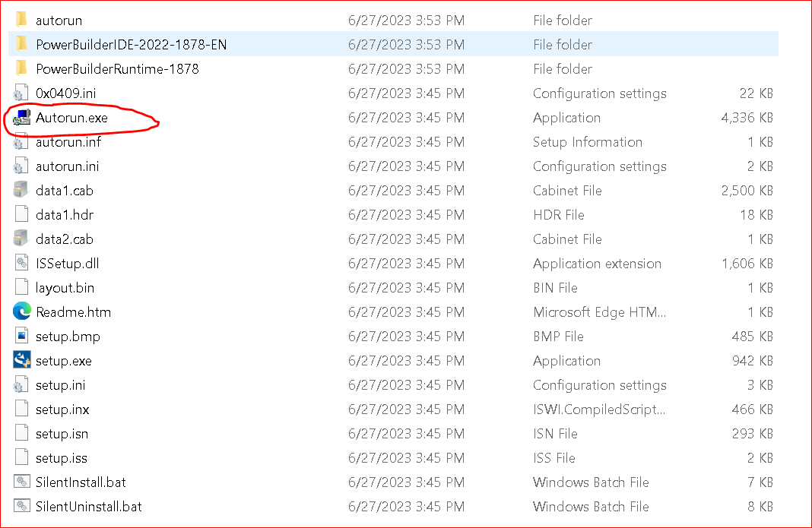This screenshot has width=812, height=528.
Task: Click the 0x0409.ini settings file icon
Action: [x=21, y=93]
